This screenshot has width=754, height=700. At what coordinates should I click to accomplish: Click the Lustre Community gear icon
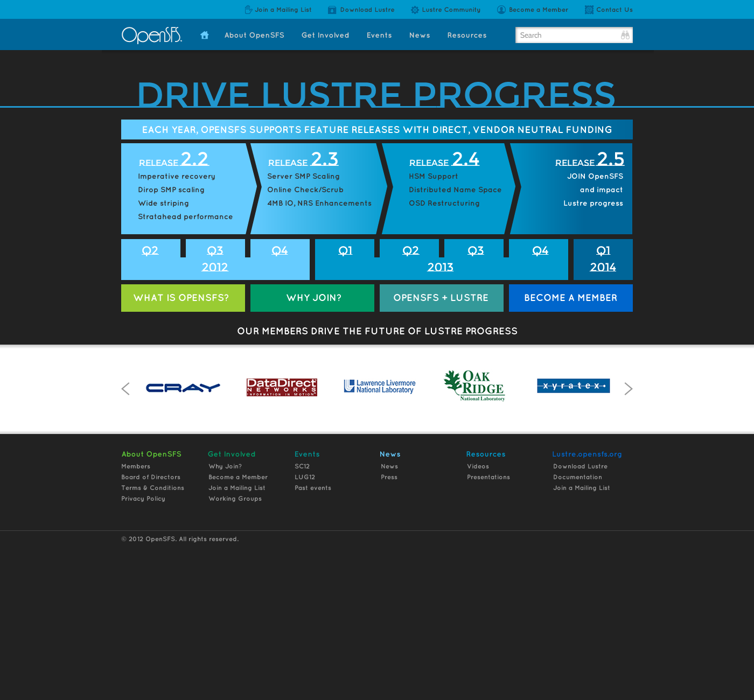[415, 10]
